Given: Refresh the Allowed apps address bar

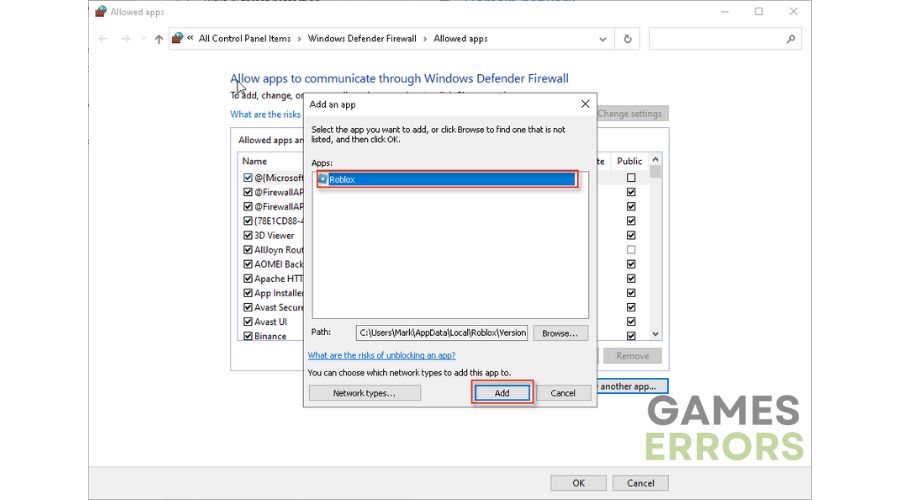Looking at the screenshot, I should tap(627, 38).
